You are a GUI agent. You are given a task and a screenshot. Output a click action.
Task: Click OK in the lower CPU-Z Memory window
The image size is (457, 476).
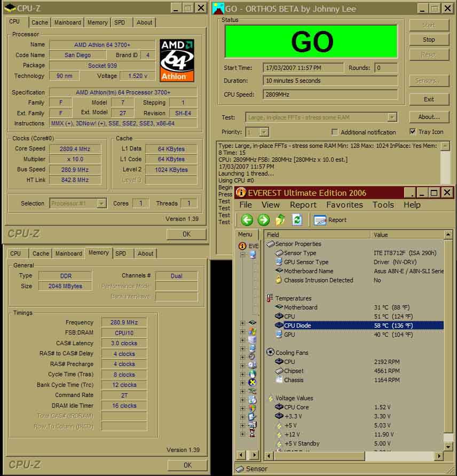(187, 465)
